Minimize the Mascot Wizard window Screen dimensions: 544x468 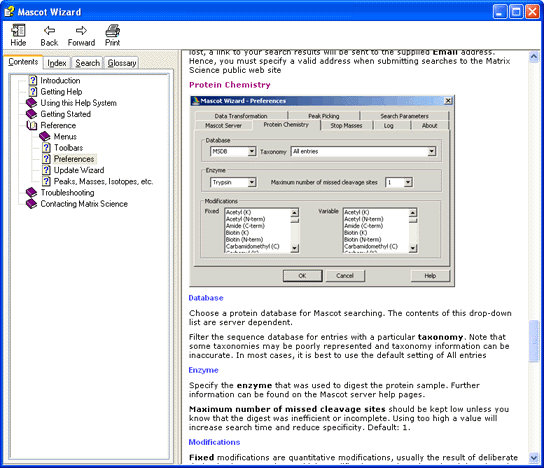500,12
